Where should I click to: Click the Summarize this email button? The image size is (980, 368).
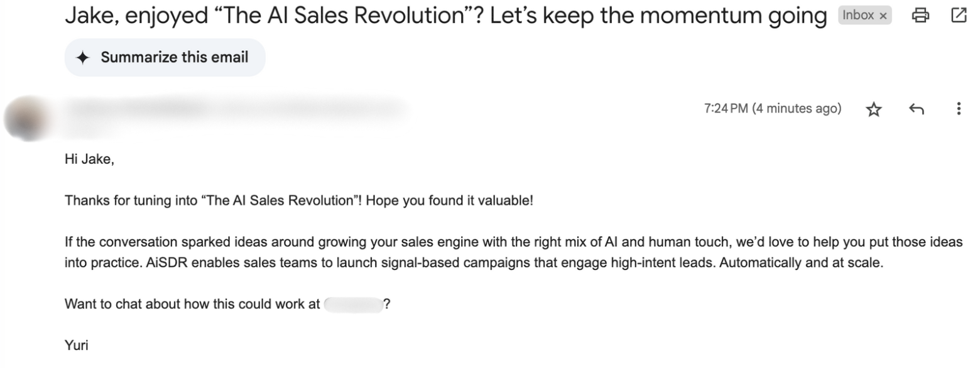[x=165, y=57]
